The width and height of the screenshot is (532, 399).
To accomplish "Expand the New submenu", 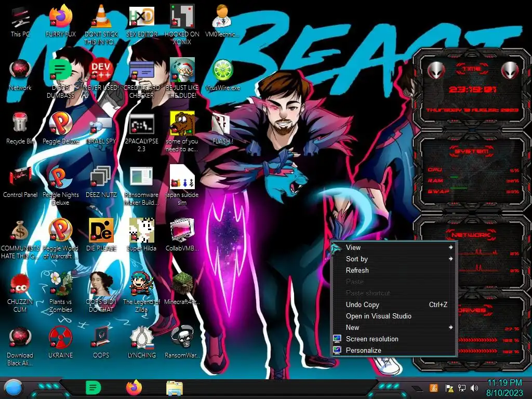I will pos(394,327).
